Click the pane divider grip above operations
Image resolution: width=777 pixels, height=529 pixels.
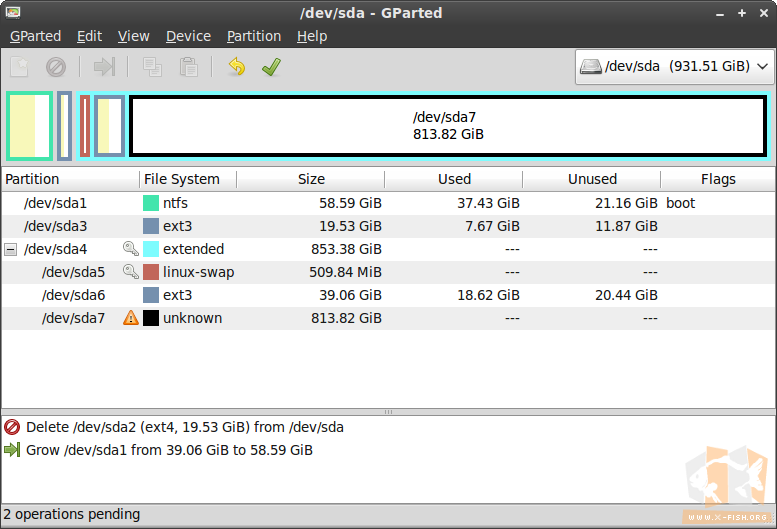tap(388, 412)
